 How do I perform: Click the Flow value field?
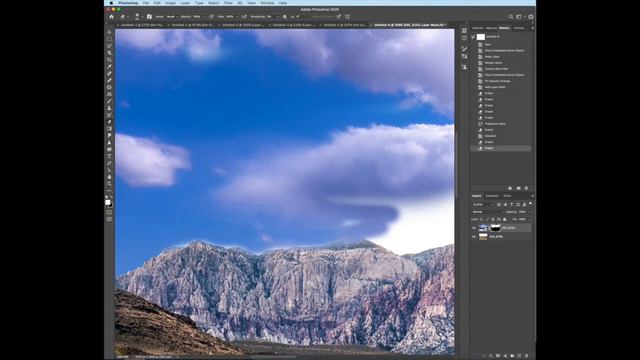(230, 17)
